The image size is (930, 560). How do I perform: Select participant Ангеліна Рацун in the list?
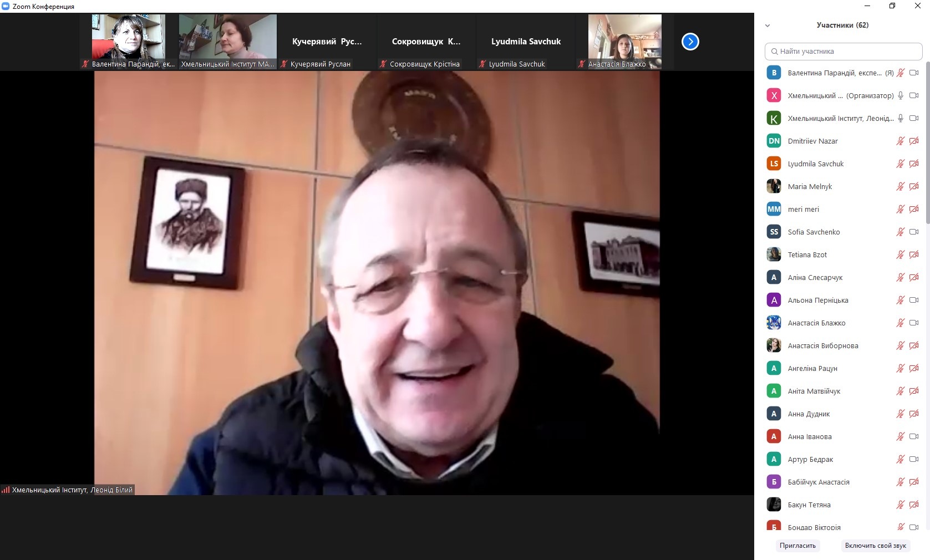843,368
